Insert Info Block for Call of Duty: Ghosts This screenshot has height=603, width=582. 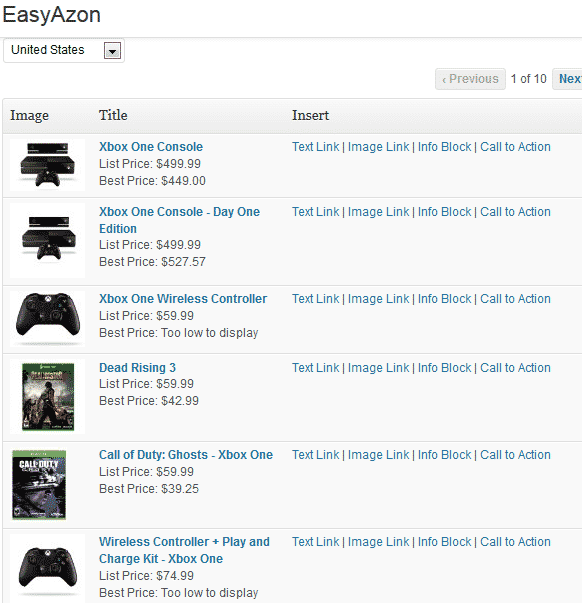(444, 455)
